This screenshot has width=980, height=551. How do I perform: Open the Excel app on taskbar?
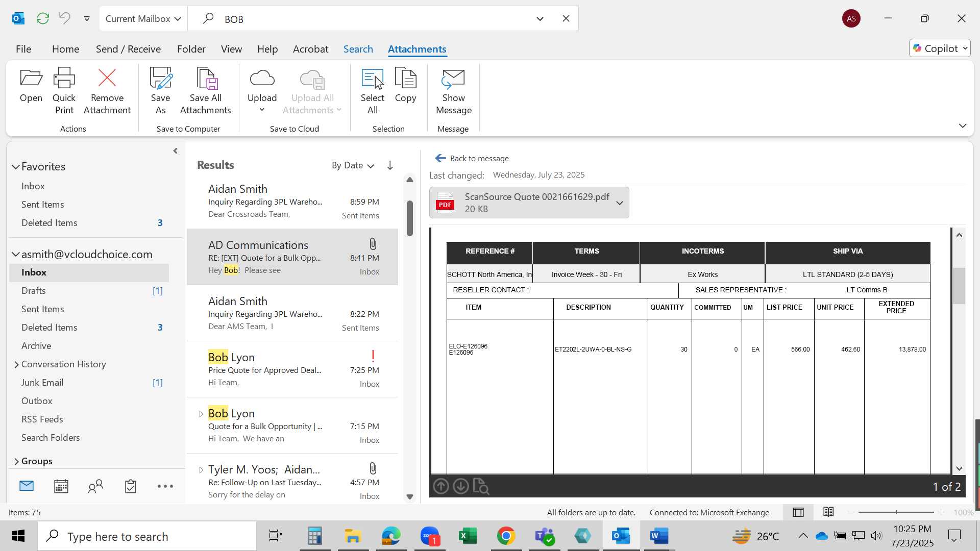(468, 536)
